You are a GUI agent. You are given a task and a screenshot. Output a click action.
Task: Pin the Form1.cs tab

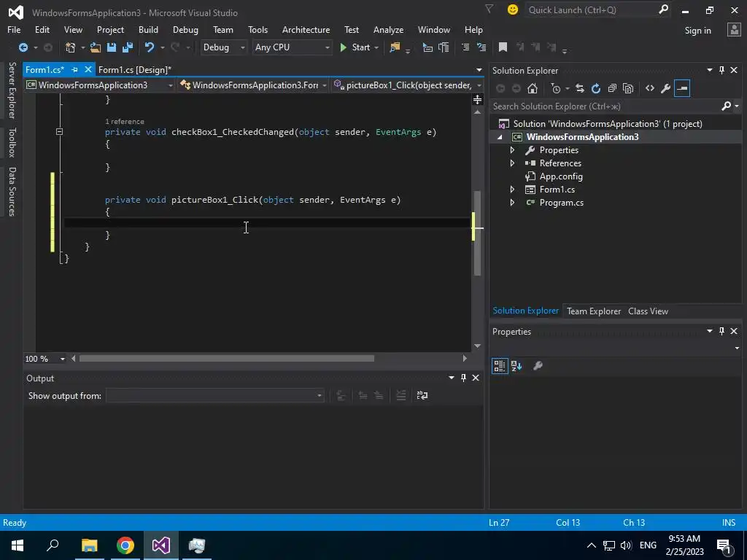74,69
